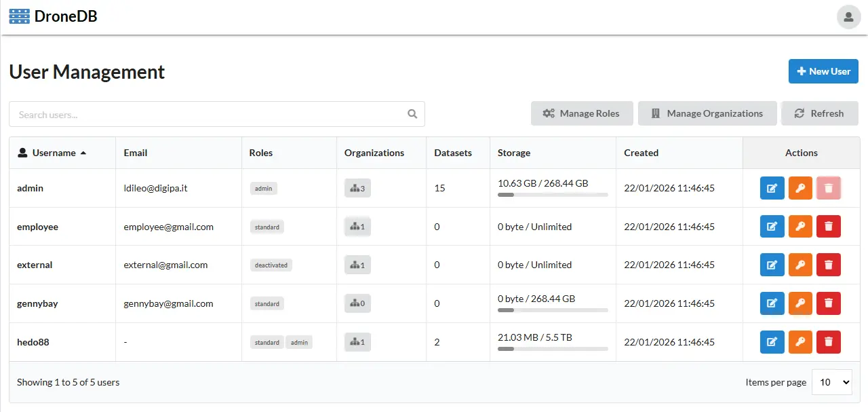Click the edit icon for gennybay

pos(772,303)
